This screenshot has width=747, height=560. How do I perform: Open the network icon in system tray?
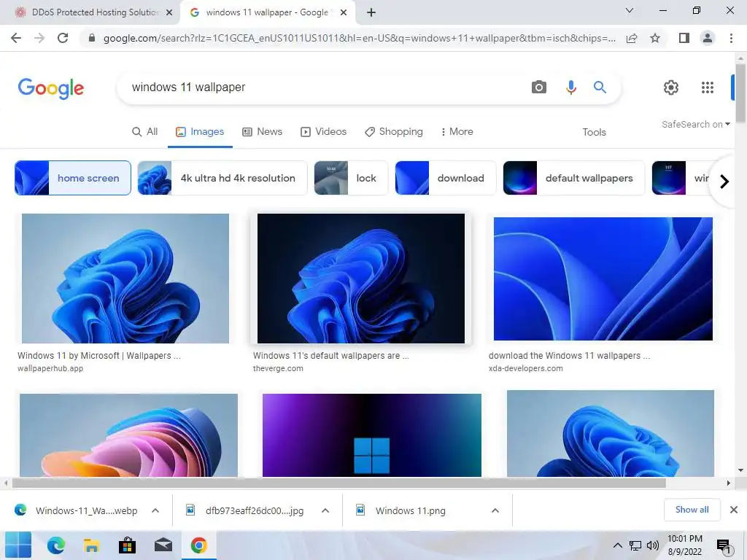click(x=635, y=545)
